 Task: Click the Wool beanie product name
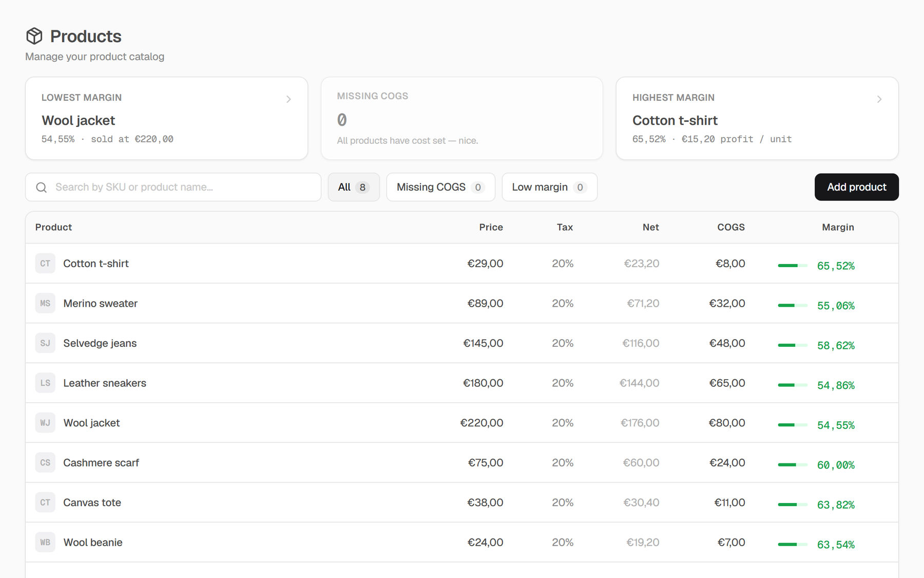pos(93,542)
